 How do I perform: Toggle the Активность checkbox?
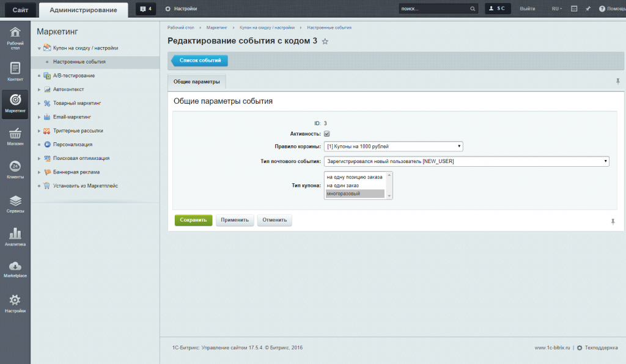point(327,134)
